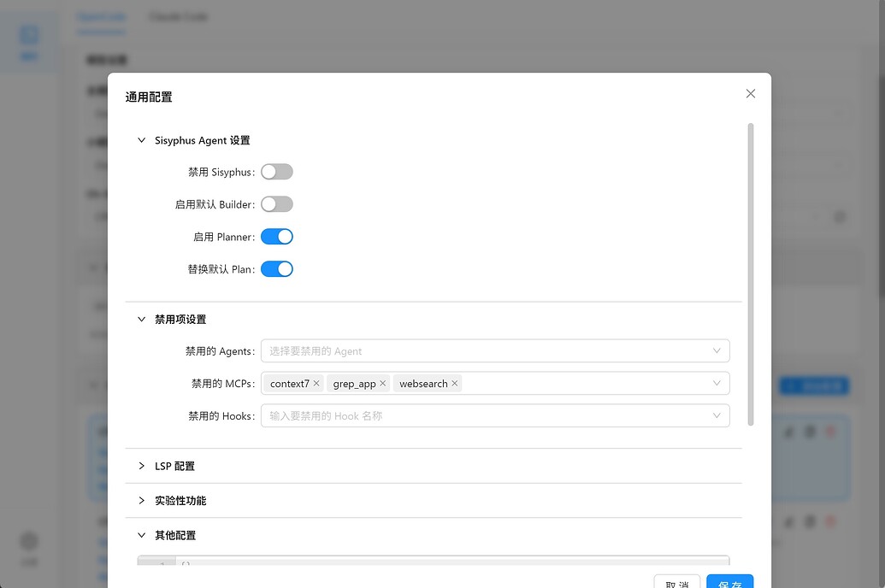Click the 其他配置 code editor area
Screen dimensions: 885x588
point(434,561)
